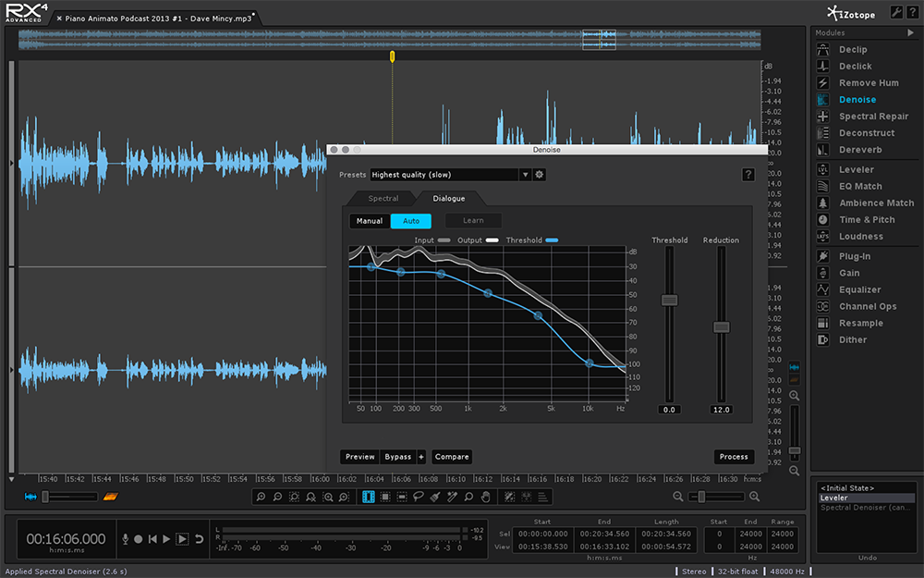Start playback with the play button
Image resolution: width=924 pixels, height=578 pixels.
[x=166, y=539]
